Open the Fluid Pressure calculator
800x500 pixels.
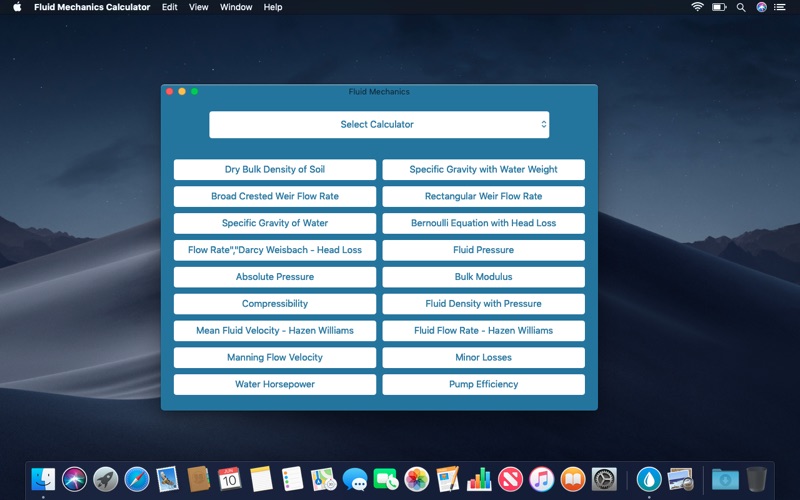point(483,250)
